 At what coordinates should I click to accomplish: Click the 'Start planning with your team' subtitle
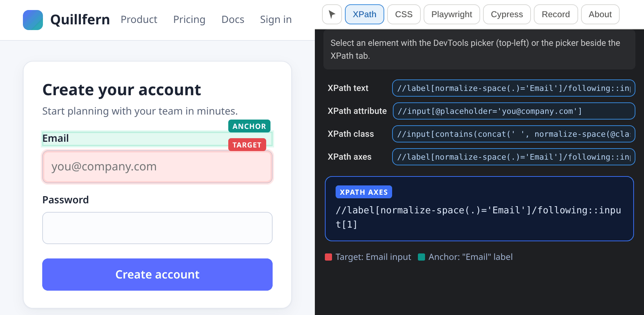(140, 111)
